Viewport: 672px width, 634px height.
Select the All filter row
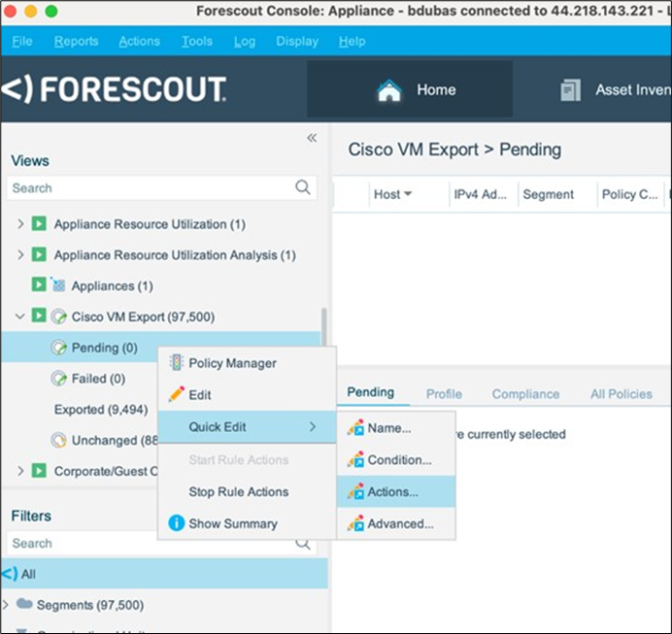point(164,574)
